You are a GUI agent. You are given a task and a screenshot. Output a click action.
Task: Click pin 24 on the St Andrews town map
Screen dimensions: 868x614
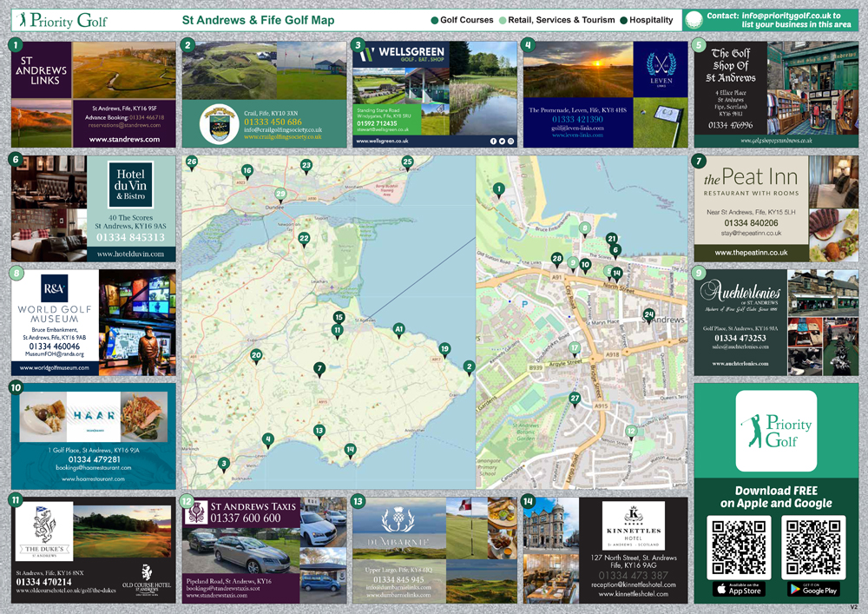click(x=648, y=315)
